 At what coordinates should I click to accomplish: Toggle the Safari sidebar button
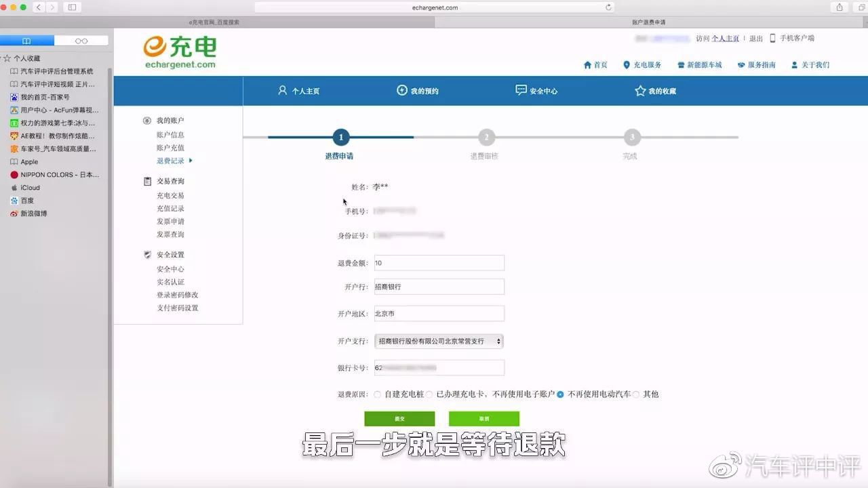point(72,7)
